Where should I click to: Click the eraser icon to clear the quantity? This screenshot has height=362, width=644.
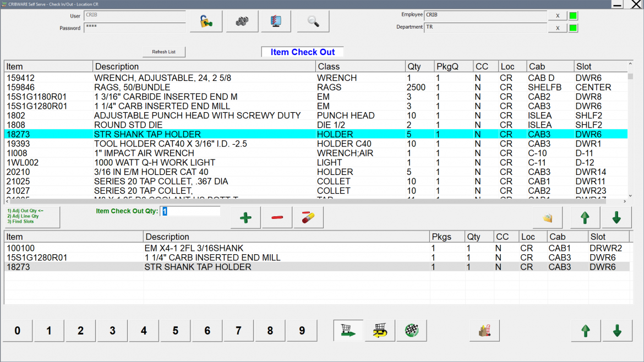[x=308, y=217]
